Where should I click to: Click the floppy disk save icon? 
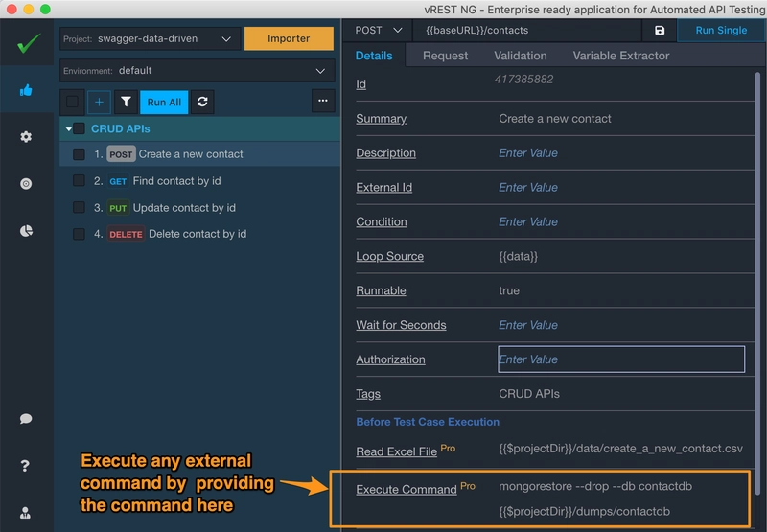(660, 31)
